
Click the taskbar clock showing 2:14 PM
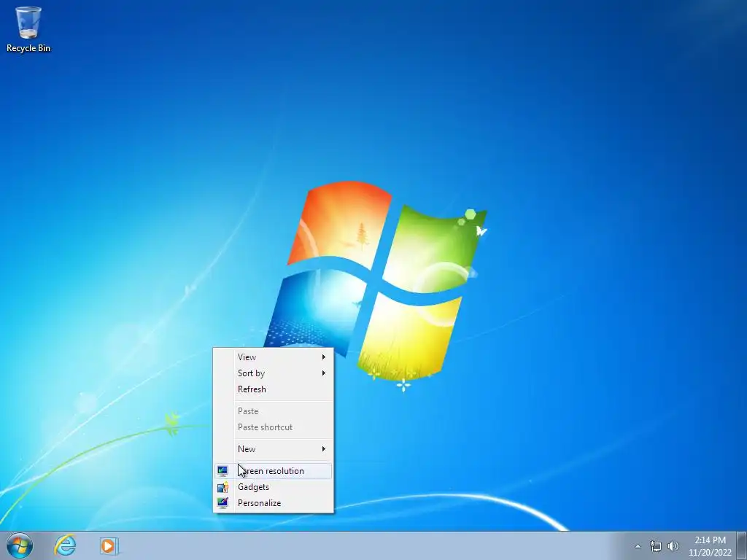pyautogui.click(x=710, y=540)
